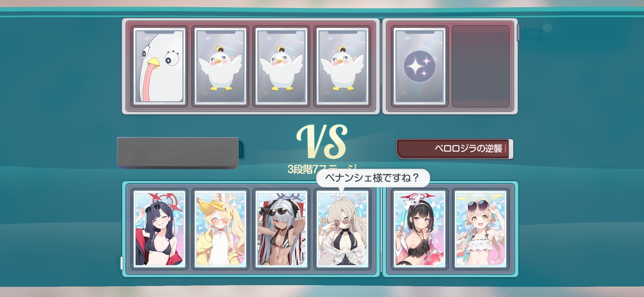
Task: Tap the sparkle star card icon
Action: [x=419, y=66]
